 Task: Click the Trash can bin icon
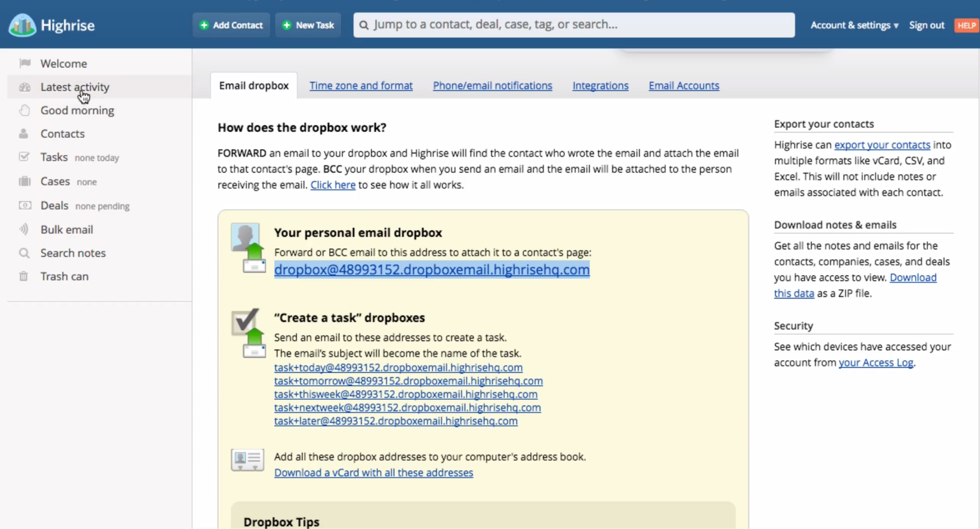click(x=23, y=276)
